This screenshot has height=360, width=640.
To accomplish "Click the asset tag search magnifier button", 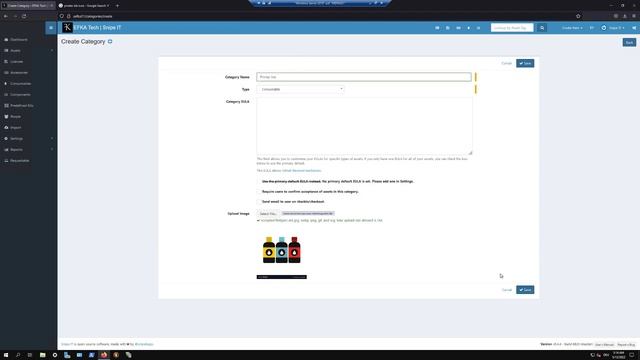I will coord(542,28).
